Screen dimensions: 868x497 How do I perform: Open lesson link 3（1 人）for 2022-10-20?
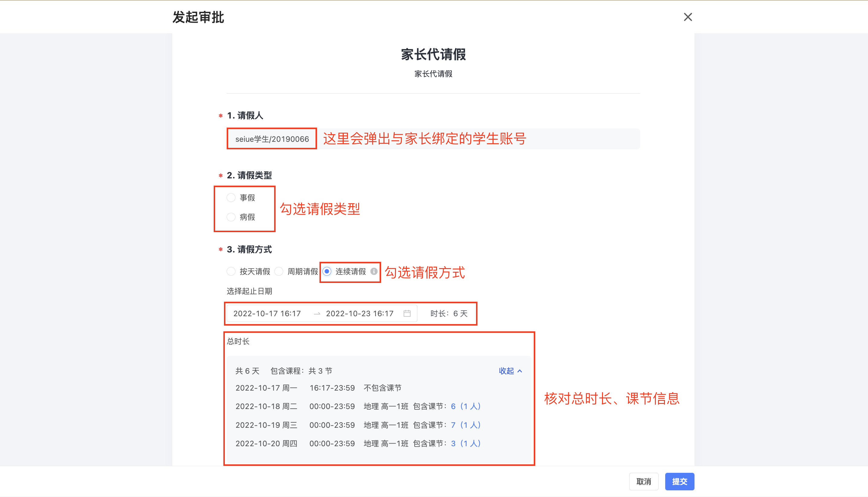tap(466, 443)
